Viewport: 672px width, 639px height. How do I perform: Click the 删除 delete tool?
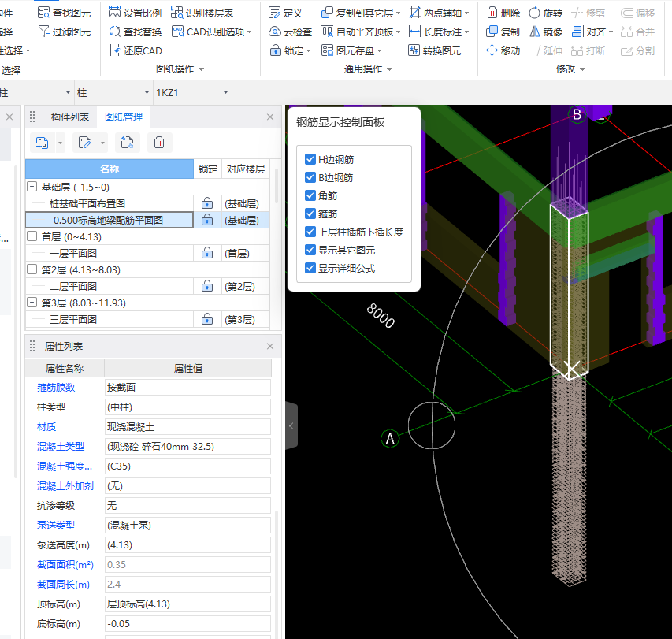[x=503, y=13]
